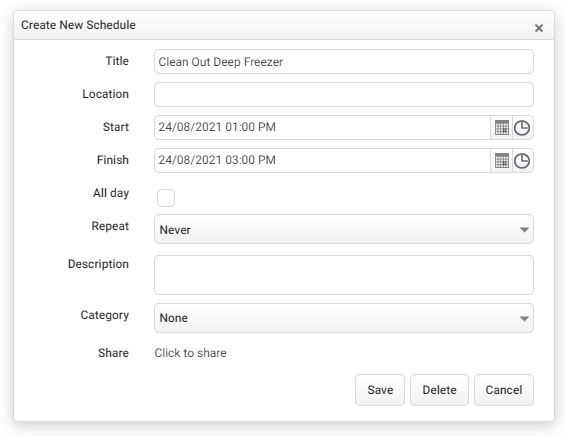Click the 'Repeat' label

coord(110,226)
